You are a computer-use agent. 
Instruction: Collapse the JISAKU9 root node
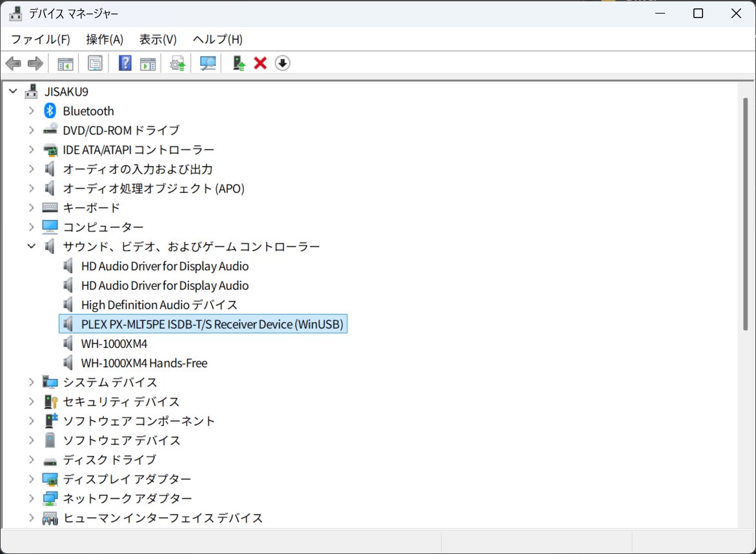(13, 91)
